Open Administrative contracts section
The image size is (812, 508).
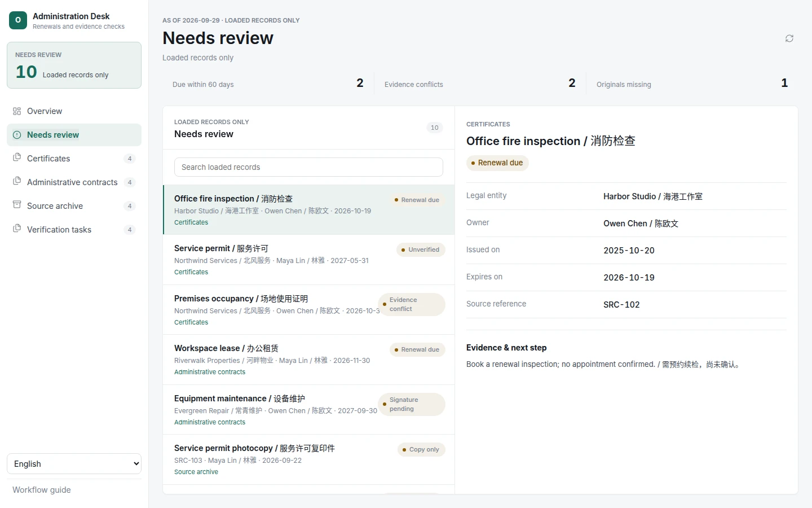tap(74, 182)
